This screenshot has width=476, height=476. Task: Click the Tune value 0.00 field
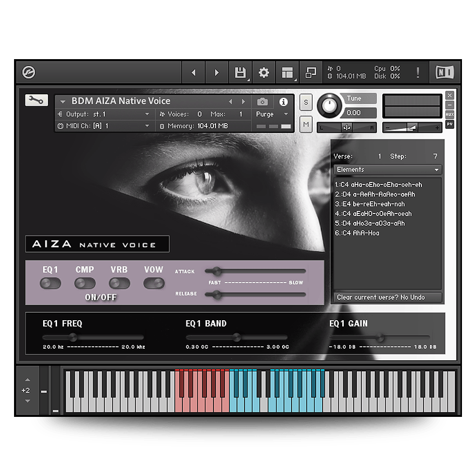click(360, 113)
